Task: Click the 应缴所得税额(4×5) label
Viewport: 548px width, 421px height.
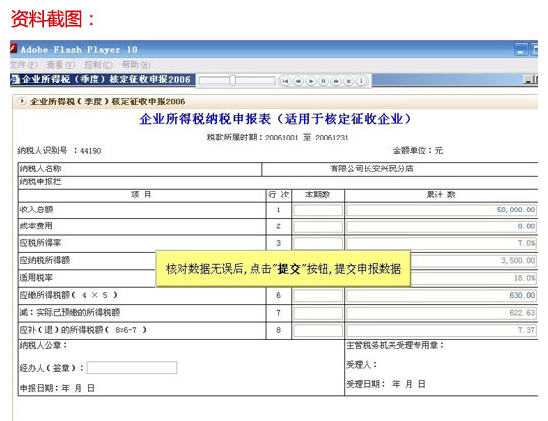Action: [68, 295]
